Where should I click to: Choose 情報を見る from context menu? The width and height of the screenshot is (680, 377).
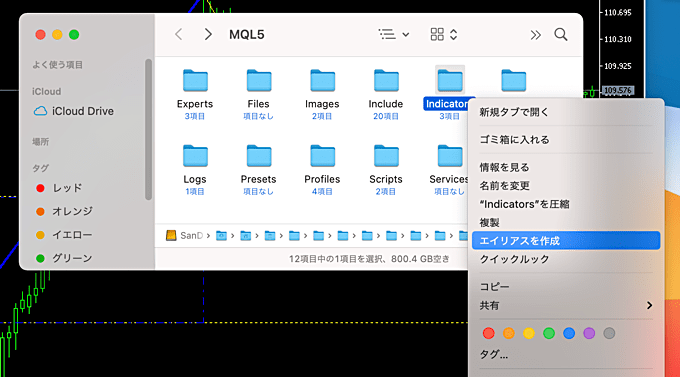(566, 167)
